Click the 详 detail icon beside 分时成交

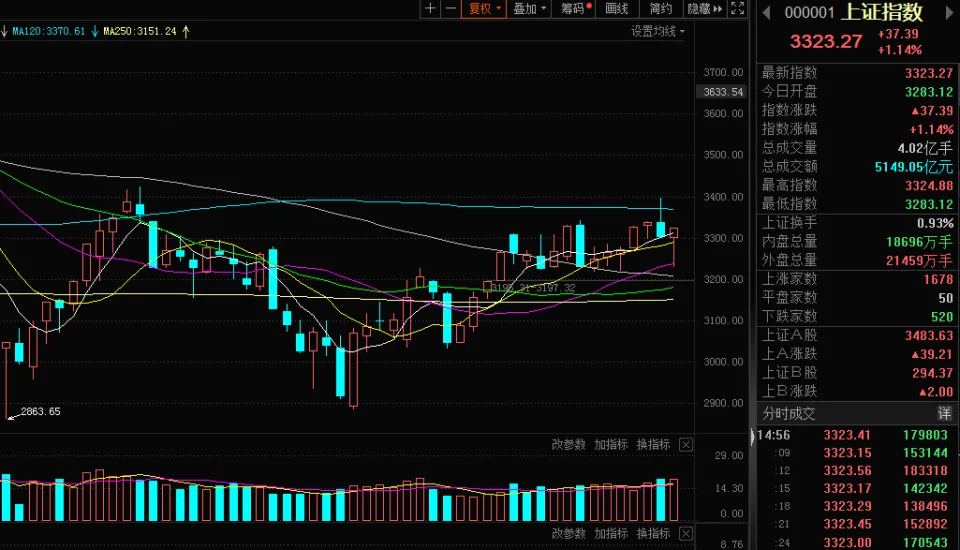[x=943, y=413]
